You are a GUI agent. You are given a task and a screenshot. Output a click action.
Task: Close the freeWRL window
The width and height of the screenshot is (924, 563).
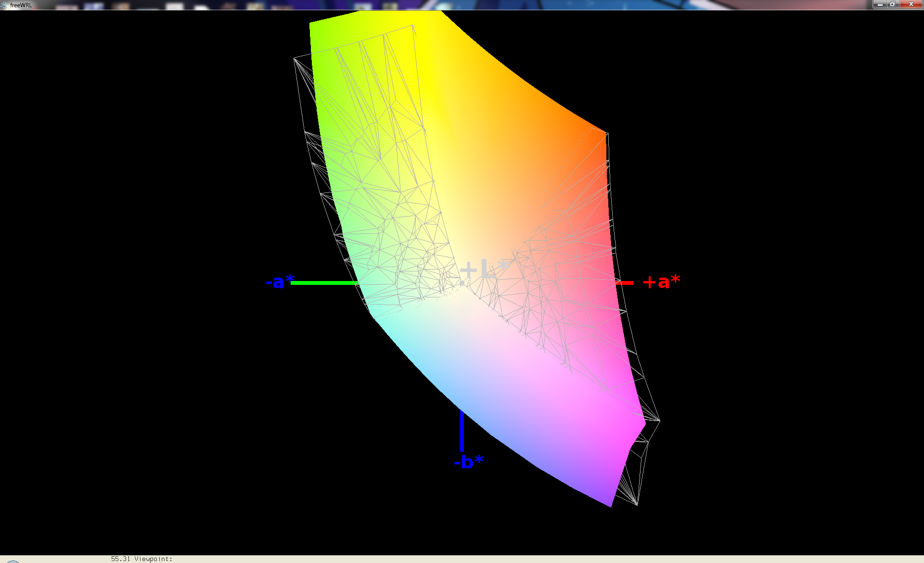(x=911, y=4)
